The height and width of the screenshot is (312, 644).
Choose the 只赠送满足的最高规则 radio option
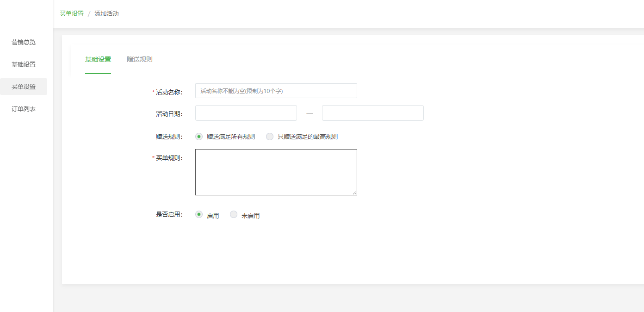270,137
